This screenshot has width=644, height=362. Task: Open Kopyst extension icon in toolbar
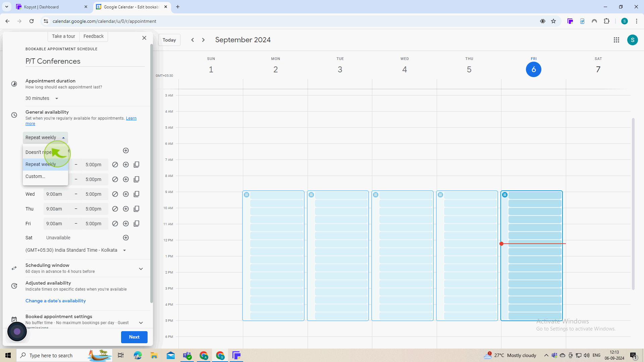coord(570,21)
